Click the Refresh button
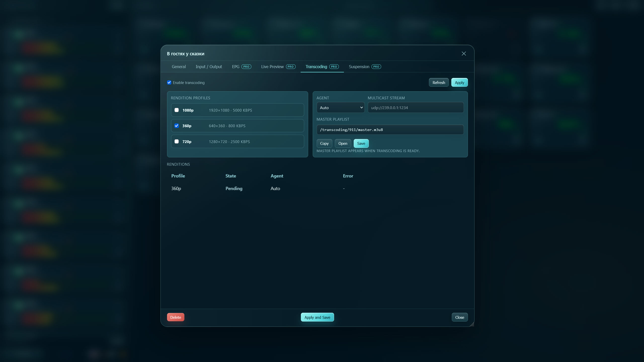Screen dimensions: 644x362 click(x=439, y=82)
